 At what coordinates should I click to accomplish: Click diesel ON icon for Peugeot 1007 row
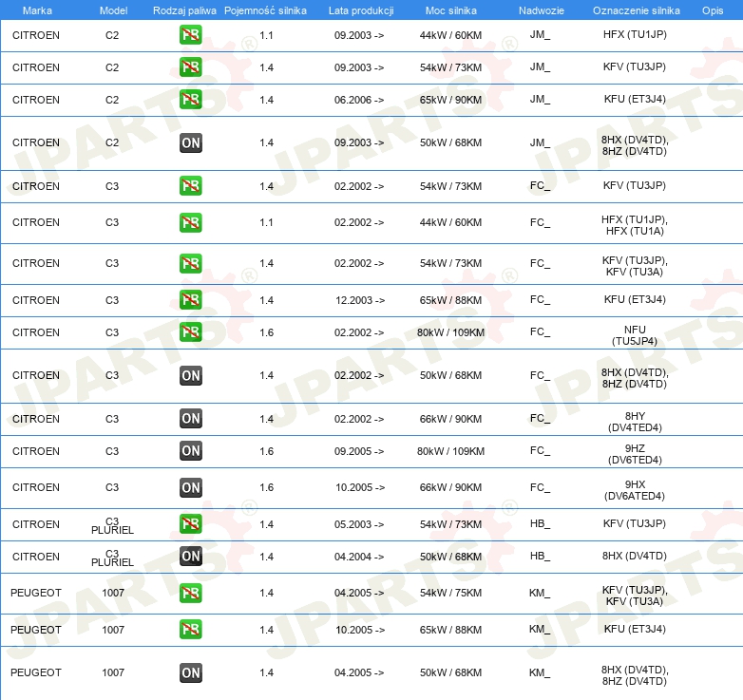click(190, 672)
